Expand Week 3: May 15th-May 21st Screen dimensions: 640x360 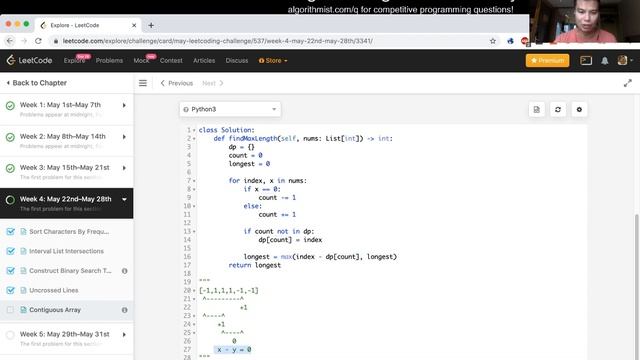pos(124,168)
